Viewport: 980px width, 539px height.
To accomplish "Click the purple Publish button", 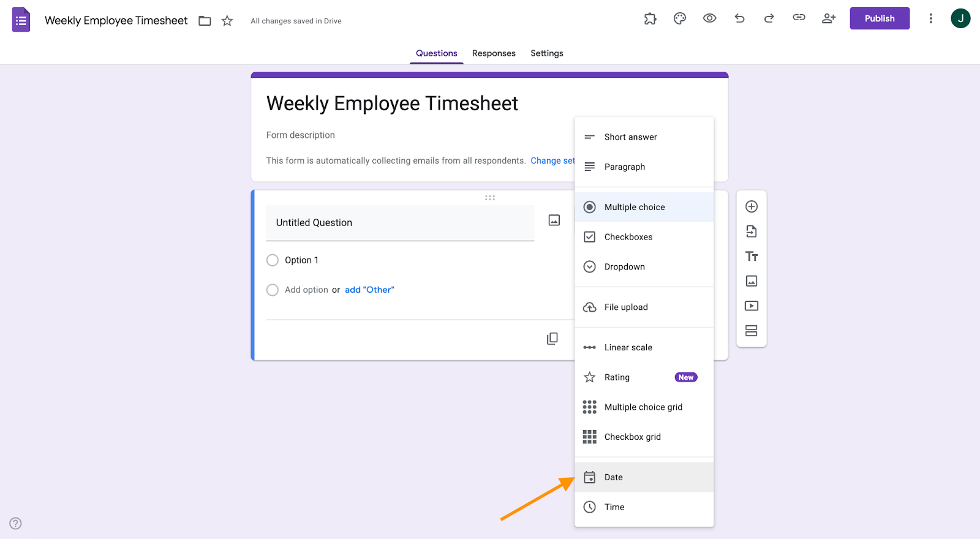I will point(880,18).
